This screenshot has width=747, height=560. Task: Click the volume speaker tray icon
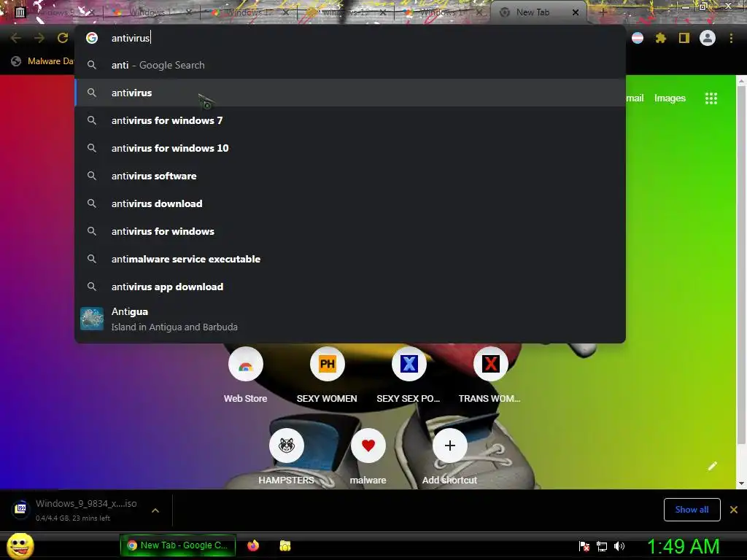click(619, 546)
